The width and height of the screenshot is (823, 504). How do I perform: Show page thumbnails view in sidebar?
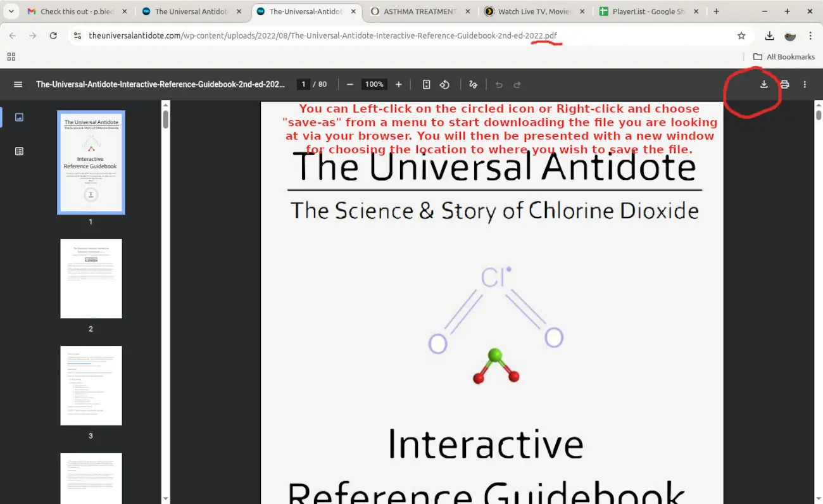click(19, 117)
